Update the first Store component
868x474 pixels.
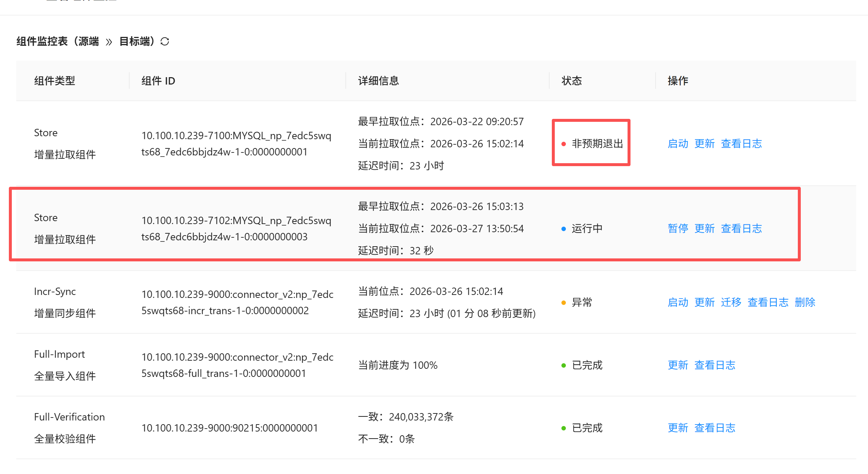point(704,144)
